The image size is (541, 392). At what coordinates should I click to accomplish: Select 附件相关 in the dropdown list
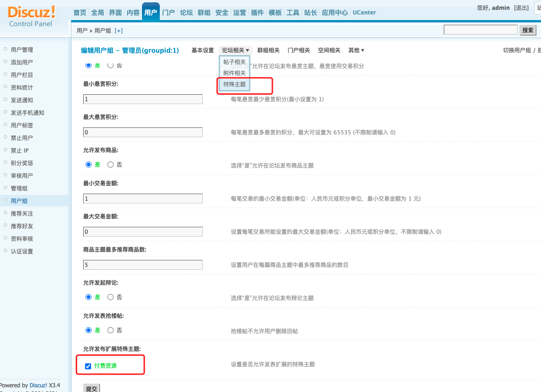(234, 73)
